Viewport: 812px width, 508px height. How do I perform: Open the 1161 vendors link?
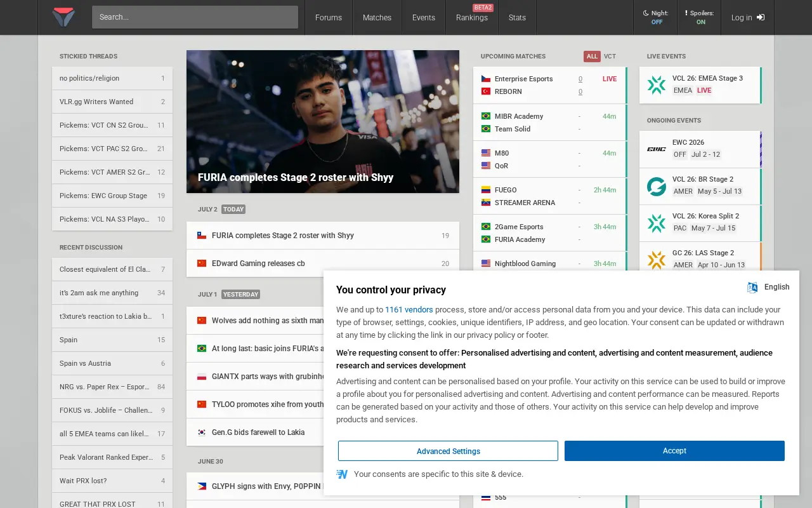pos(409,310)
